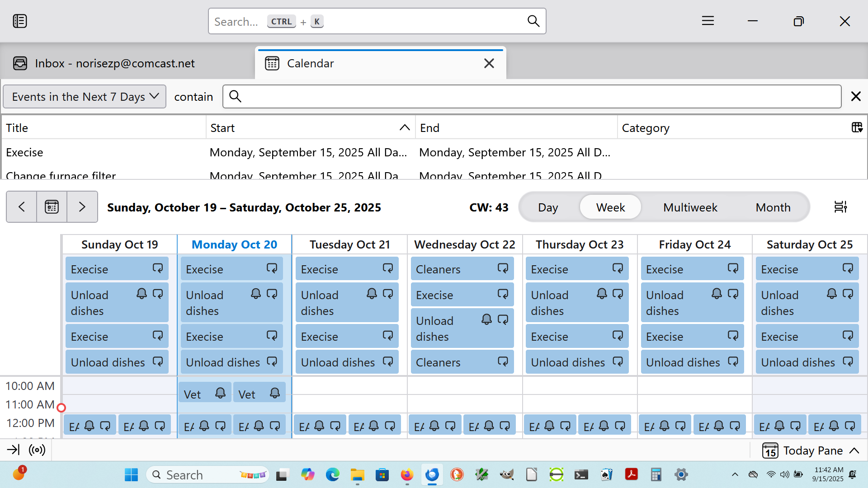Close the Calendar tab
The height and width of the screenshot is (488, 868).
coord(489,63)
